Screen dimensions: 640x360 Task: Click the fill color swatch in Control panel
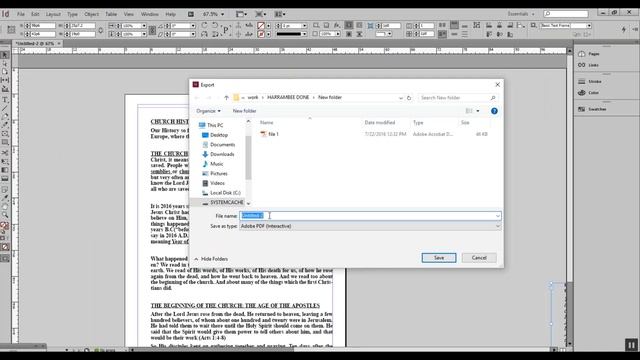261,26
